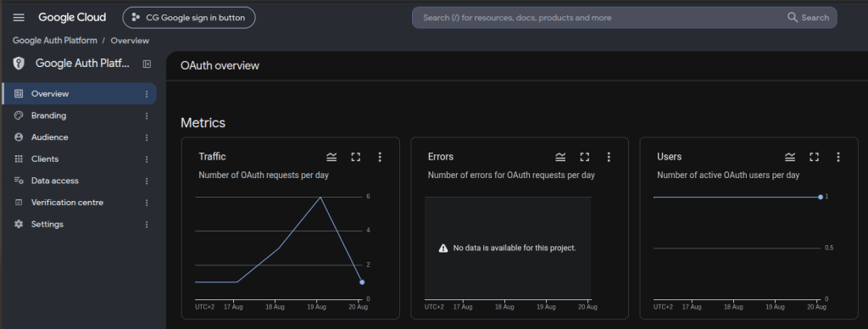This screenshot has height=329, width=868.
Task: Toggle legend on the Traffic chart
Action: coord(331,158)
